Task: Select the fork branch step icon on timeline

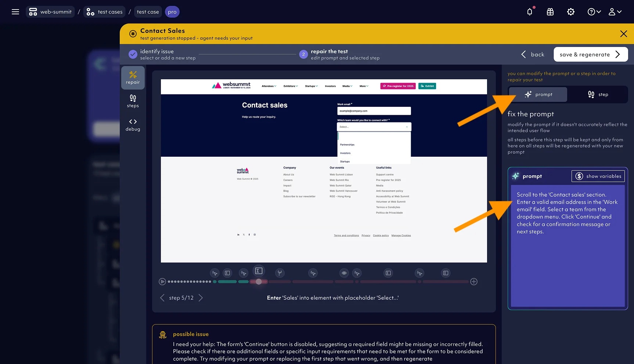Action: coord(280,273)
